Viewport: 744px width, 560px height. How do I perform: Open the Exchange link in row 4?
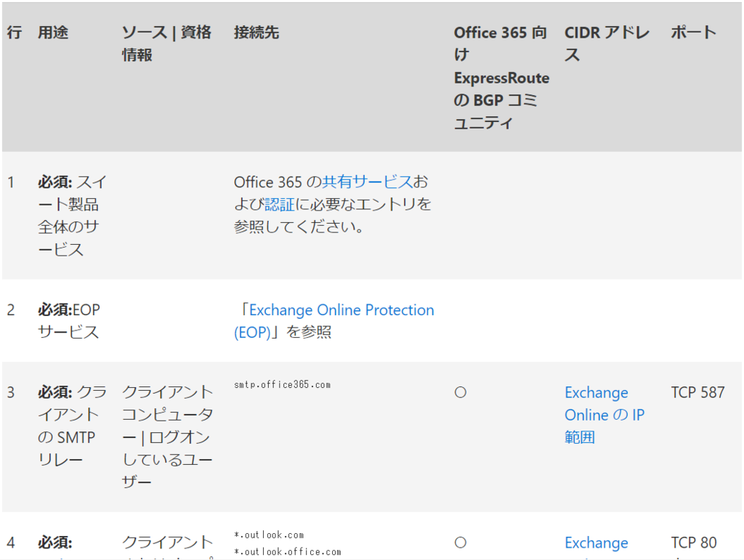pyautogui.click(x=596, y=543)
